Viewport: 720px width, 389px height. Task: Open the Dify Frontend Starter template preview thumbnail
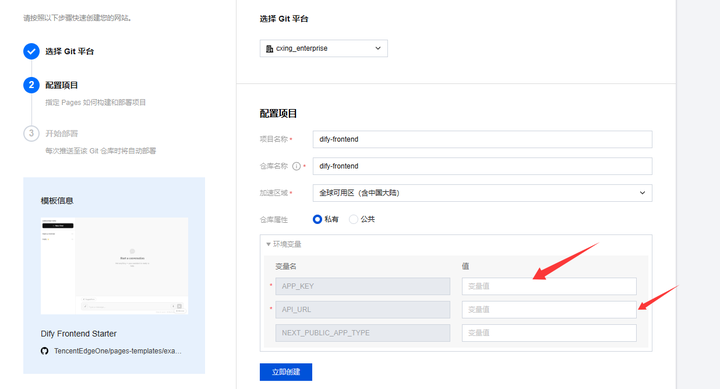[114, 266]
